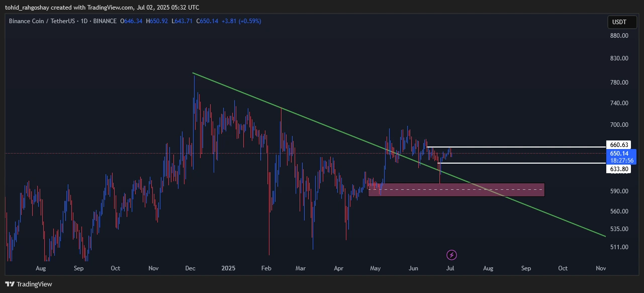Click the close value C650.14
Viewport: 644px width, 293px height.
(x=207, y=21)
